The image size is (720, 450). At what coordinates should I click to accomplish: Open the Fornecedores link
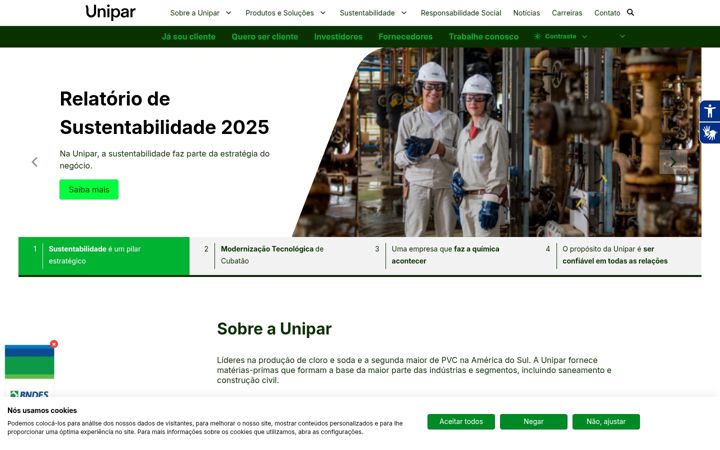pyautogui.click(x=405, y=37)
